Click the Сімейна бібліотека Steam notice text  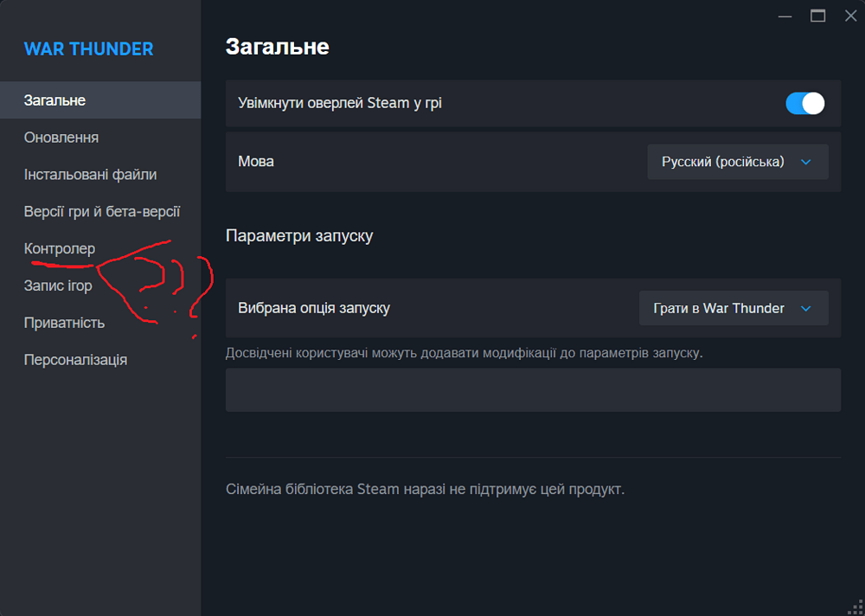(426, 489)
